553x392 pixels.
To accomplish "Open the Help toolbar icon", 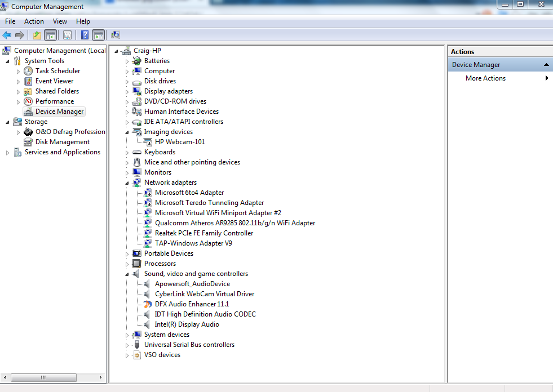I will [x=85, y=35].
